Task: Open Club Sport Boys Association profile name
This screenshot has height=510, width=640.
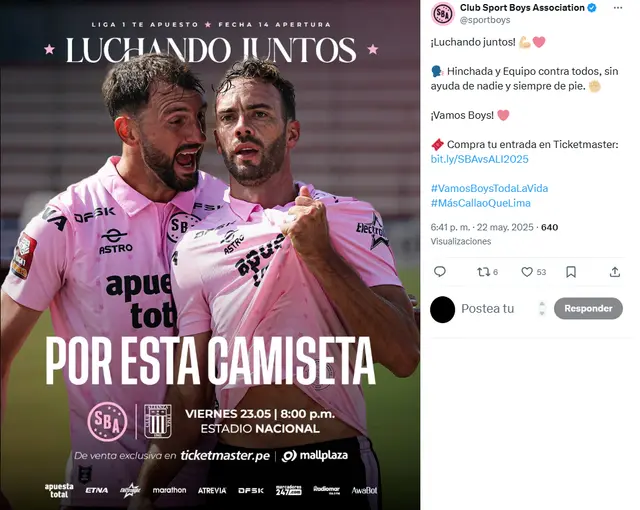Action: [x=522, y=7]
